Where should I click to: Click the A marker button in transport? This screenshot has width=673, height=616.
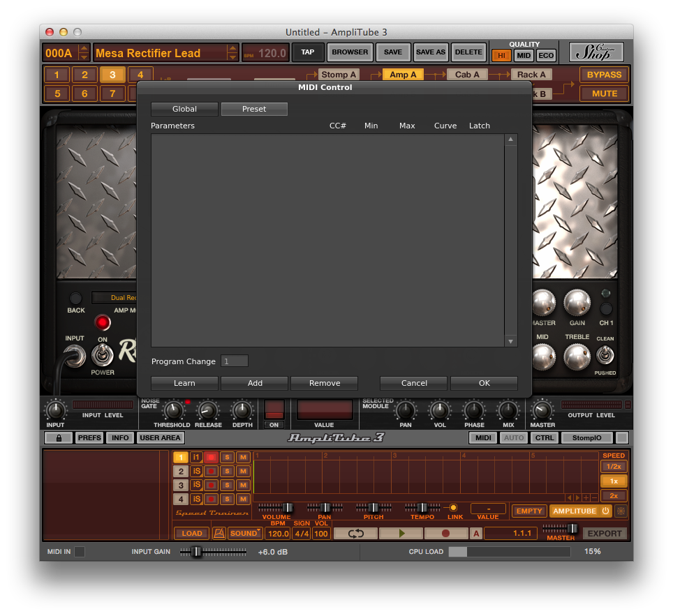[x=476, y=533]
